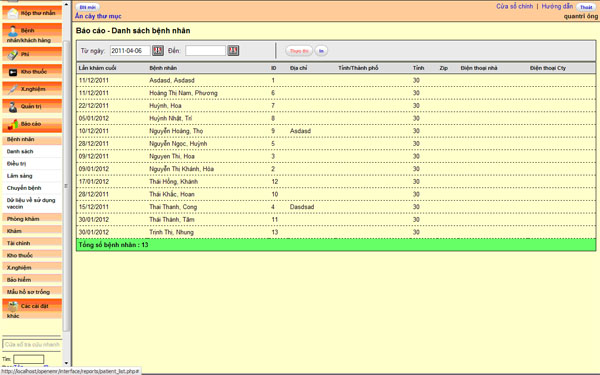This screenshot has width=600, height=375.
Task: Select patient row Huỳnh, Hoa
Action: 336,106
